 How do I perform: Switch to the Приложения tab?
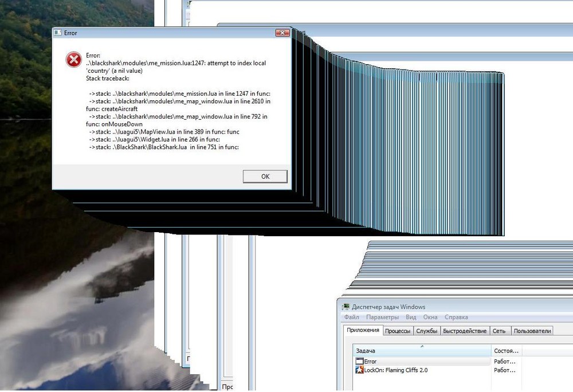tap(363, 330)
